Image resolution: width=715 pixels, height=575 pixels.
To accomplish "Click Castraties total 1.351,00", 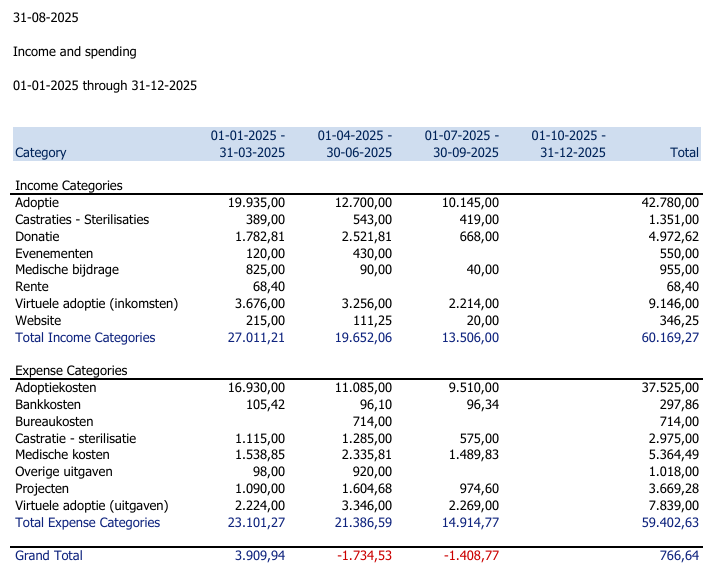I will click(x=674, y=219).
